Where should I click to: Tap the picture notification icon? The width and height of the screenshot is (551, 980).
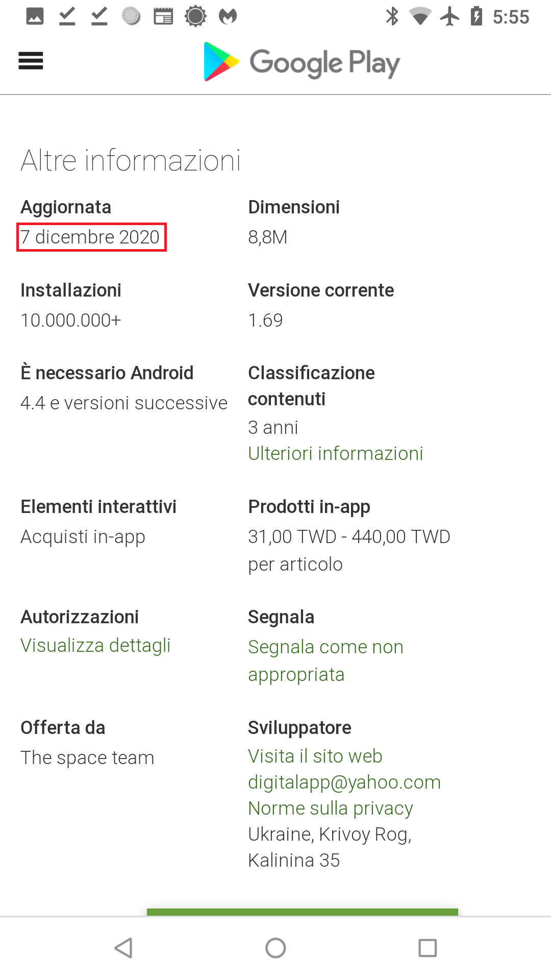(35, 16)
